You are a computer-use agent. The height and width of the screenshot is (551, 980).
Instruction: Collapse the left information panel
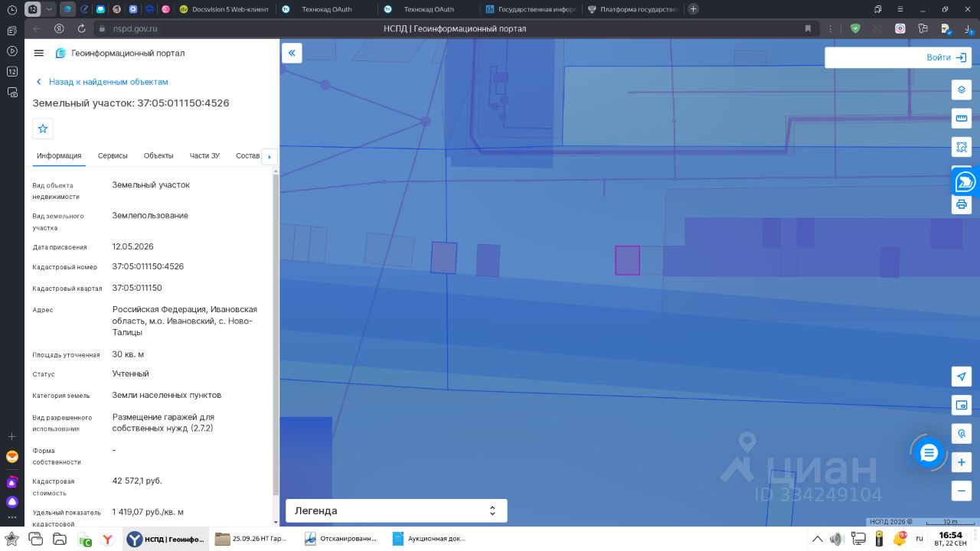[x=292, y=53]
